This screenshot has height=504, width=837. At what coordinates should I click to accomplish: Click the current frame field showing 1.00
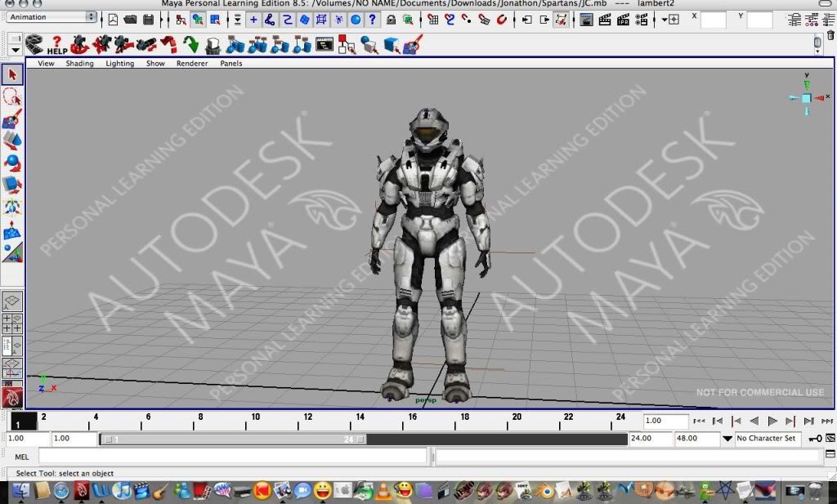tap(665, 421)
